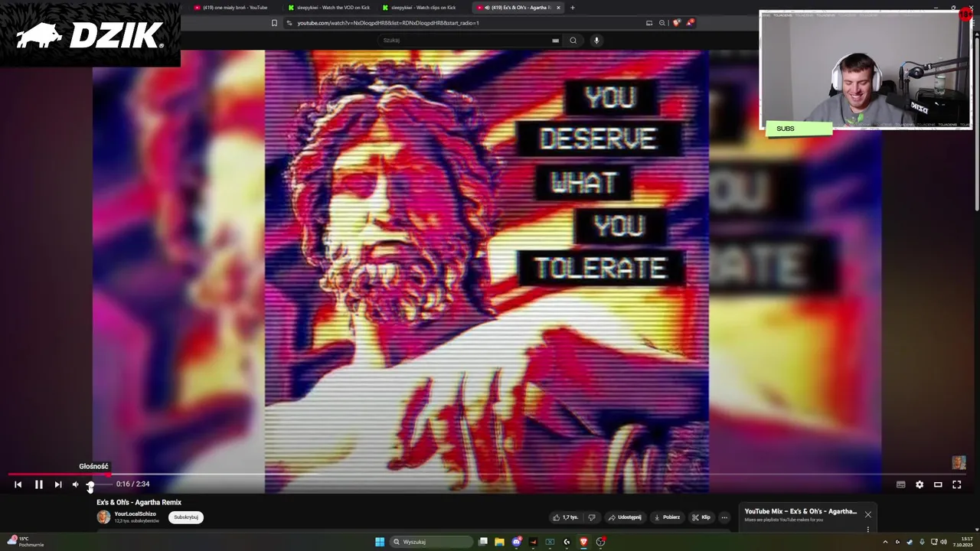Open weather widget 15°C Pochmurnie
This screenshot has width=980, height=551.
click(x=24, y=542)
